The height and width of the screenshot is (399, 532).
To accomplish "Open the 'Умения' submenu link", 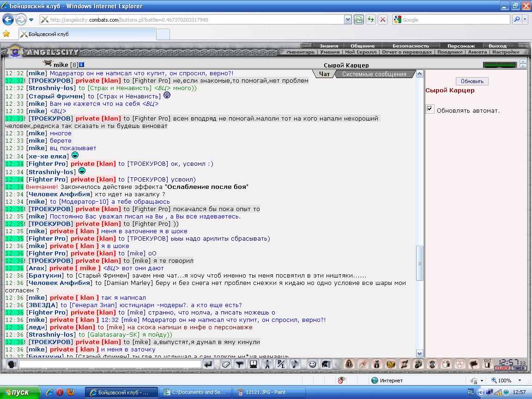I will pos(329,52).
